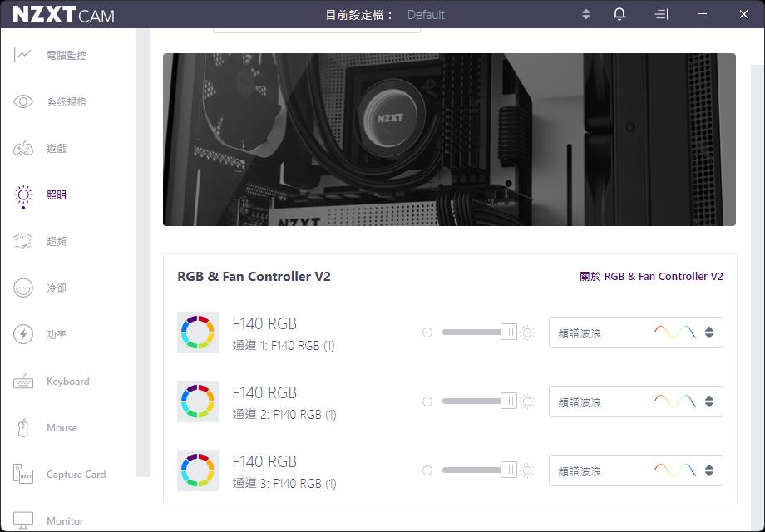Select the Mouse settings icon
Image resolution: width=765 pixels, height=532 pixels.
[61, 427]
